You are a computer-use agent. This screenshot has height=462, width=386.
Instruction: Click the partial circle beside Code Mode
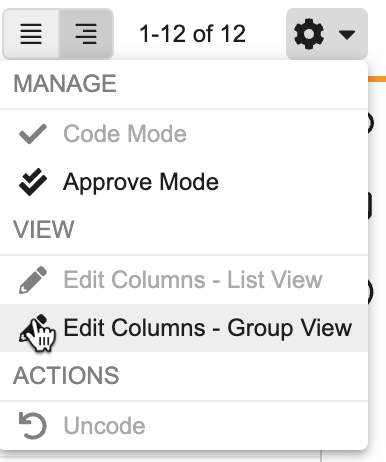tap(371, 123)
